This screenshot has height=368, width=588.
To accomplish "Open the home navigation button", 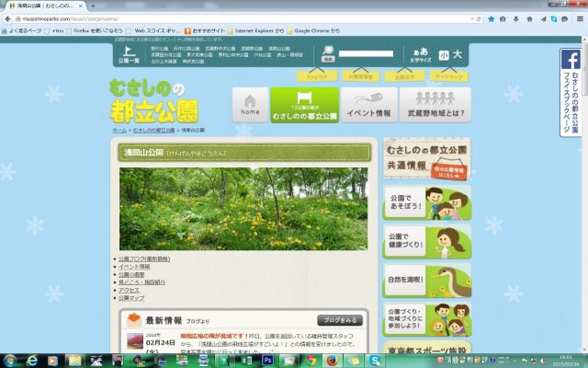I will click(250, 105).
